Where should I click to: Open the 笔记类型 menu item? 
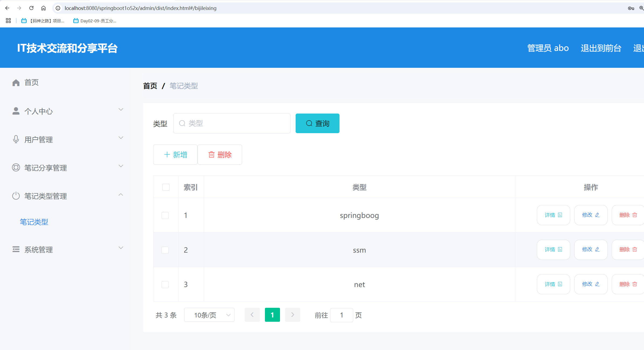pos(34,222)
